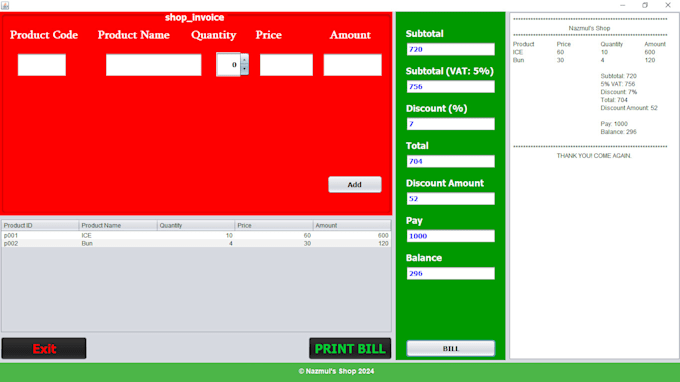The height and width of the screenshot is (382, 680).
Task: Click the amount cell showing 600
Action: click(352, 235)
